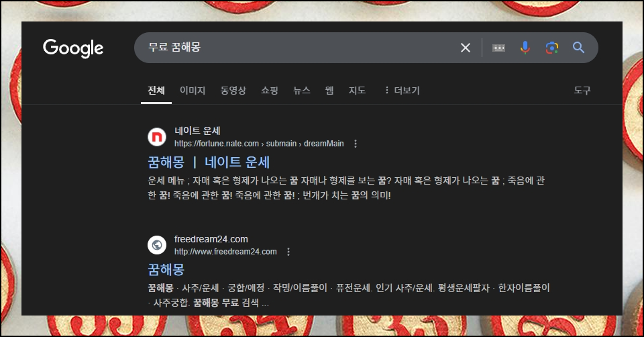
Task: Open the 꿈해몽 | 네이트 운세 result link
Action: click(209, 162)
